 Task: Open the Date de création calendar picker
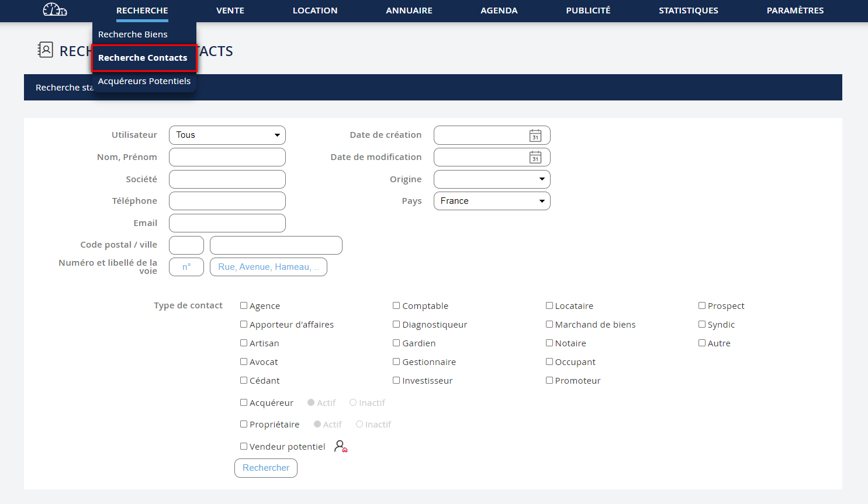[x=535, y=135]
